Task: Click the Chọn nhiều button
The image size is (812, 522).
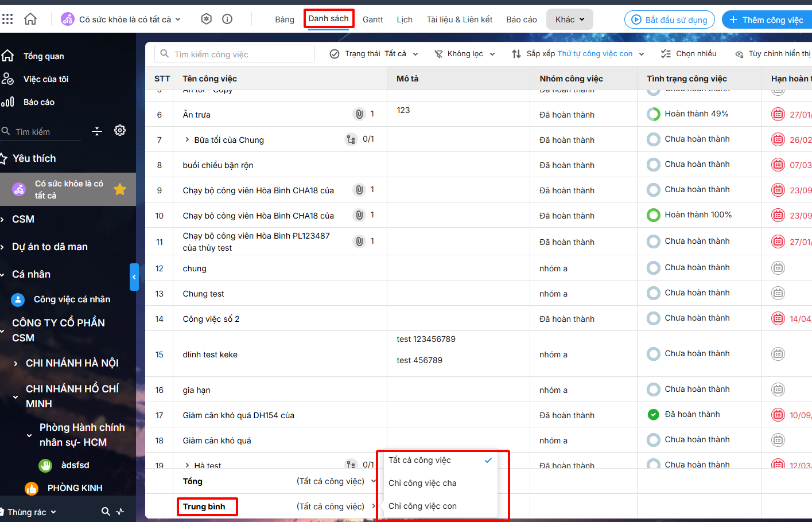Action: click(689, 54)
